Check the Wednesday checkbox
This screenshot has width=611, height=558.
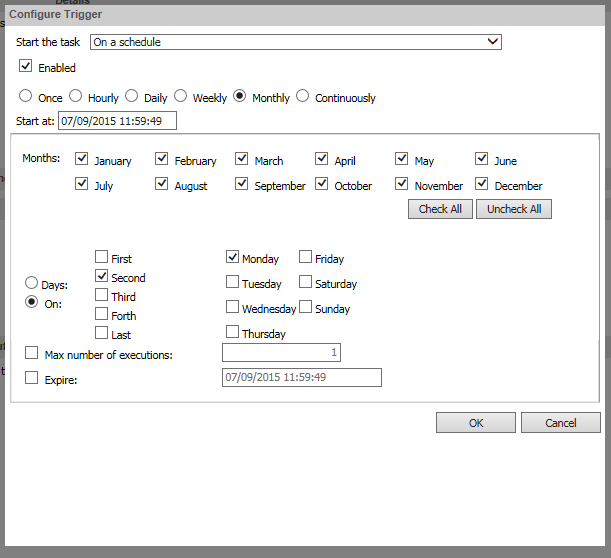232,307
